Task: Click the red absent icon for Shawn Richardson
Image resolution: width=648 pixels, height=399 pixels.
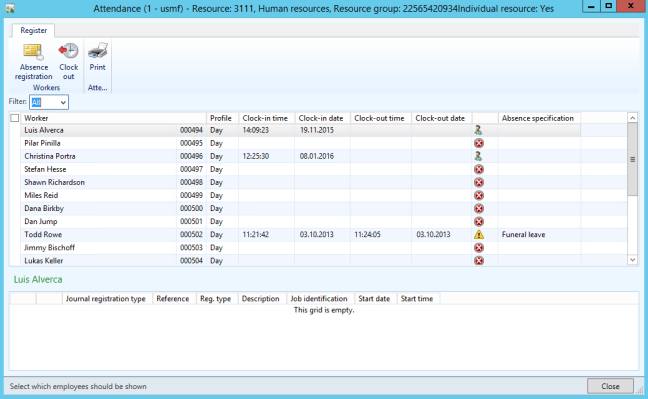Action: coord(479,182)
